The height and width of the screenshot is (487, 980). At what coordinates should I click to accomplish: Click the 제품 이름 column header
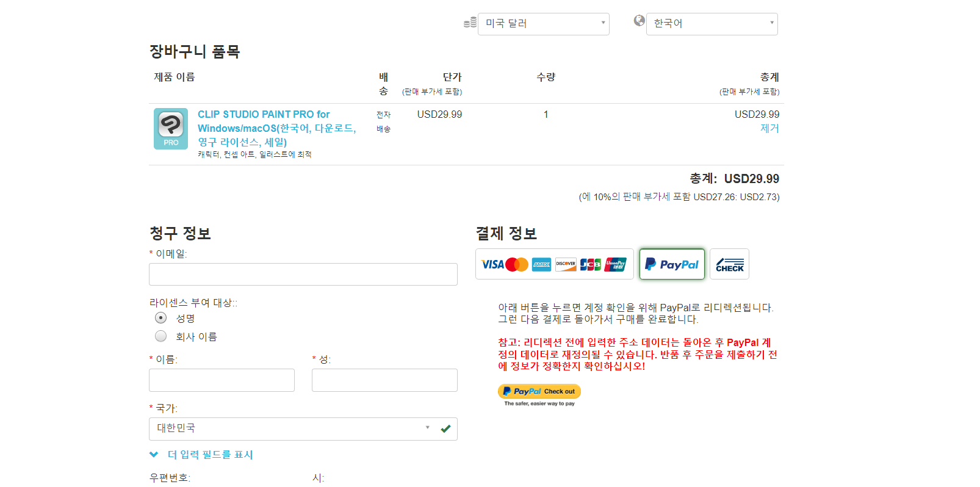[x=174, y=77]
